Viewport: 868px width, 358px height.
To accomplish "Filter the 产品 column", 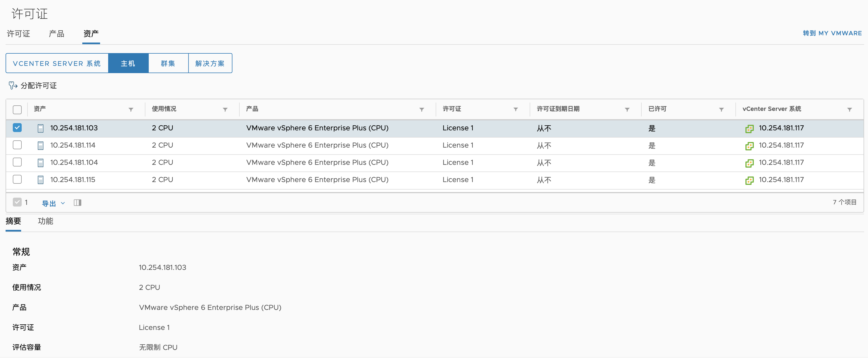I will (x=421, y=110).
